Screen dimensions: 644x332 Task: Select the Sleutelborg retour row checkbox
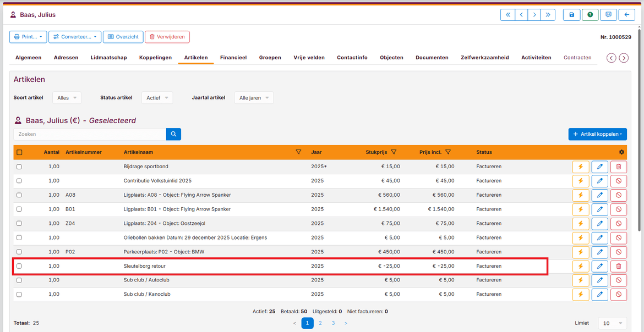click(19, 266)
